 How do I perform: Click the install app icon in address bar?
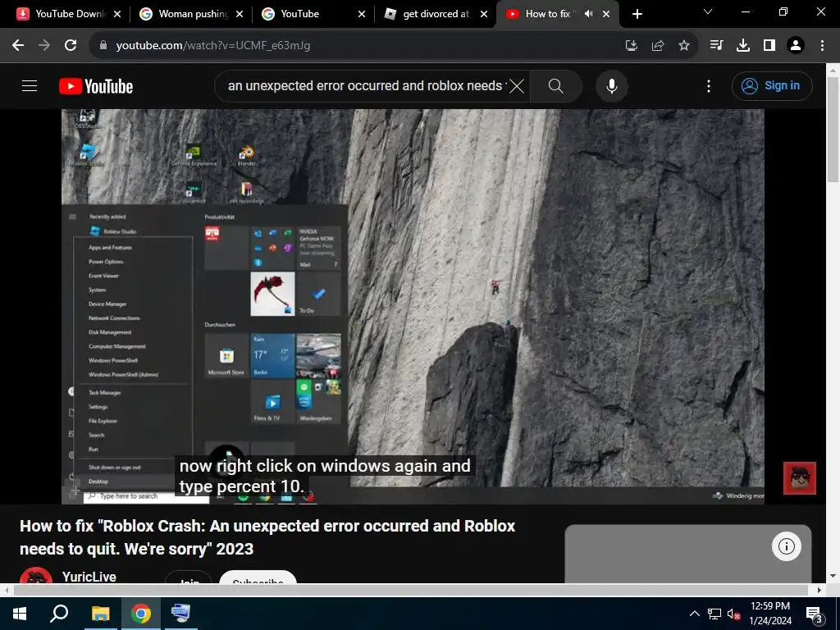(631, 46)
